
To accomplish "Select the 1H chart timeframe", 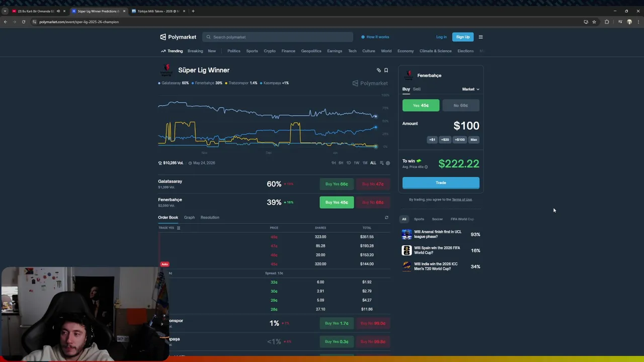I will (333, 163).
